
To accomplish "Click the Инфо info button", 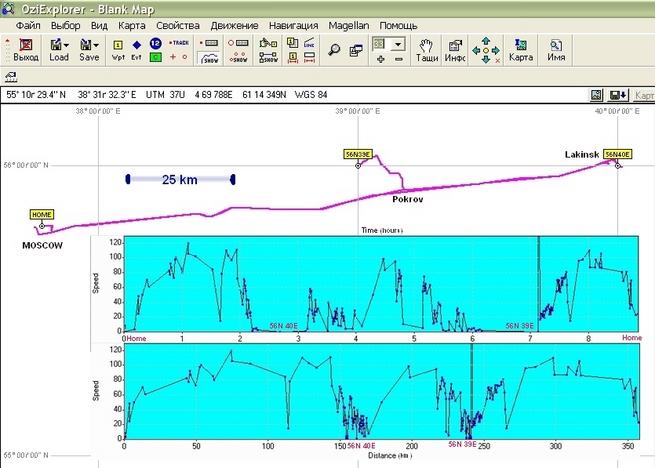I will (455, 51).
